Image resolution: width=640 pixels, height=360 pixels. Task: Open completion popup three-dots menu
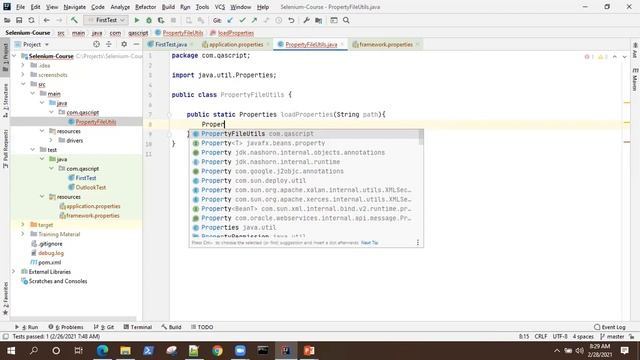(x=418, y=242)
